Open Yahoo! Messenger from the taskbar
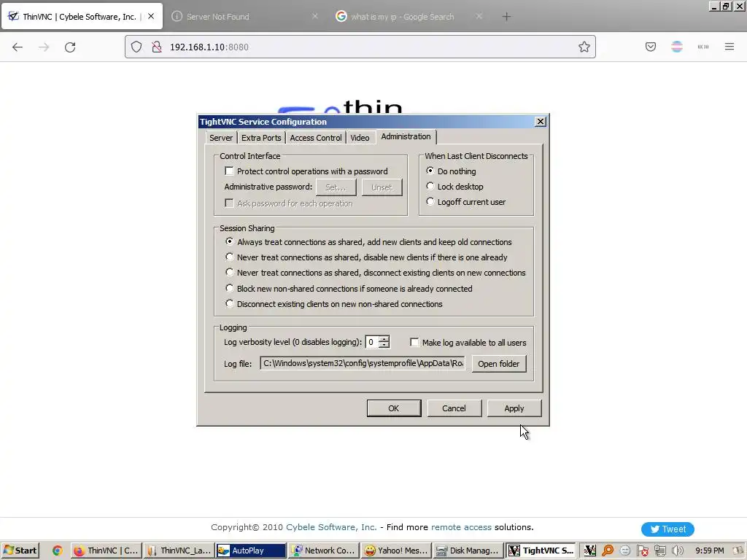Image resolution: width=747 pixels, height=560 pixels. pyautogui.click(x=396, y=551)
